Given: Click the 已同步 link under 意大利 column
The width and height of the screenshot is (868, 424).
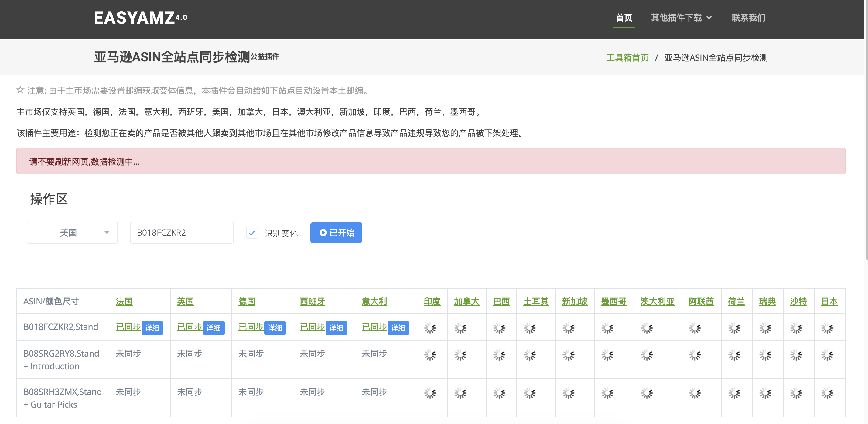Looking at the screenshot, I should (374, 327).
